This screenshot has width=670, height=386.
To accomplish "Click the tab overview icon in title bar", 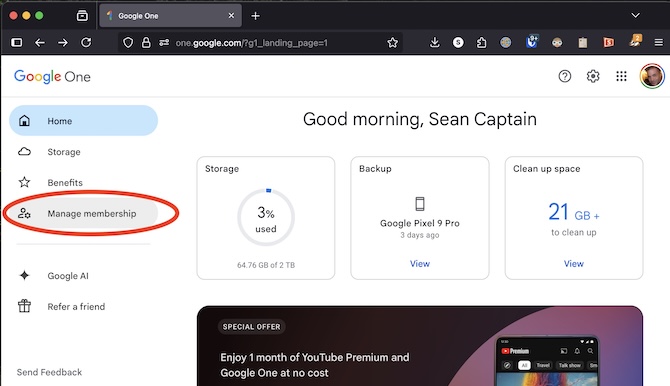I will tap(82, 16).
